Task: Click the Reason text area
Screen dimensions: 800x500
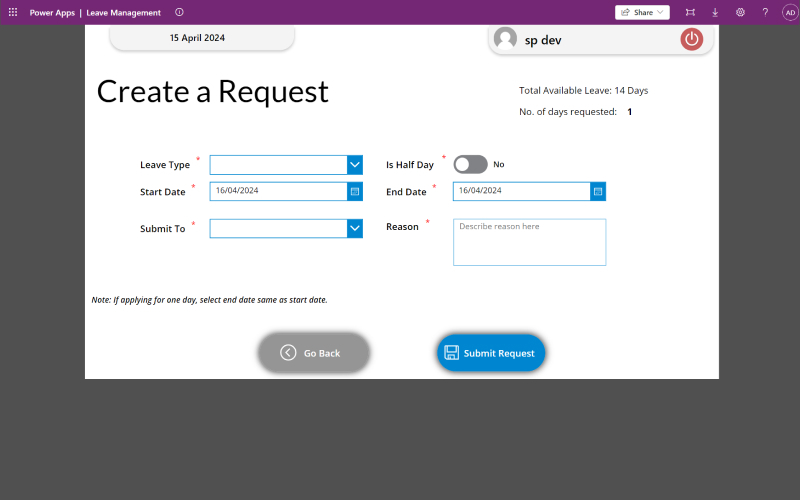Action: [530, 242]
